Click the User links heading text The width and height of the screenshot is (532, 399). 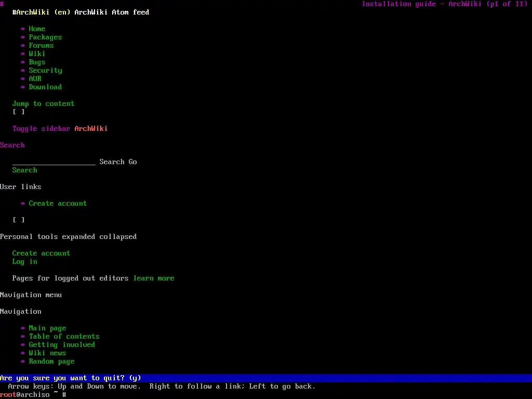point(21,187)
